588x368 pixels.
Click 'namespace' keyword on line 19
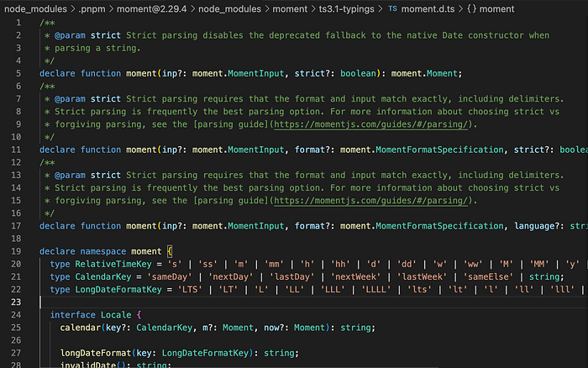(x=103, y=251)
